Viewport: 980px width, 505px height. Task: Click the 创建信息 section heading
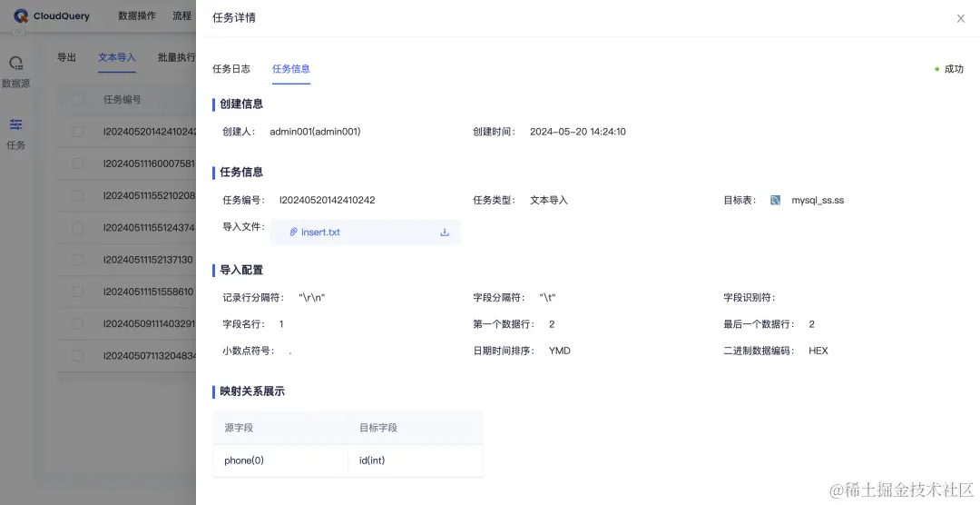pos(241,104)
